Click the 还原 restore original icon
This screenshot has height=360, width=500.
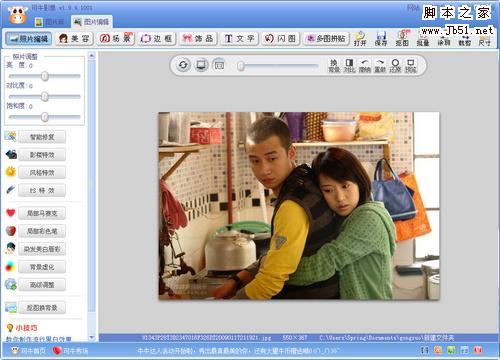395,66
